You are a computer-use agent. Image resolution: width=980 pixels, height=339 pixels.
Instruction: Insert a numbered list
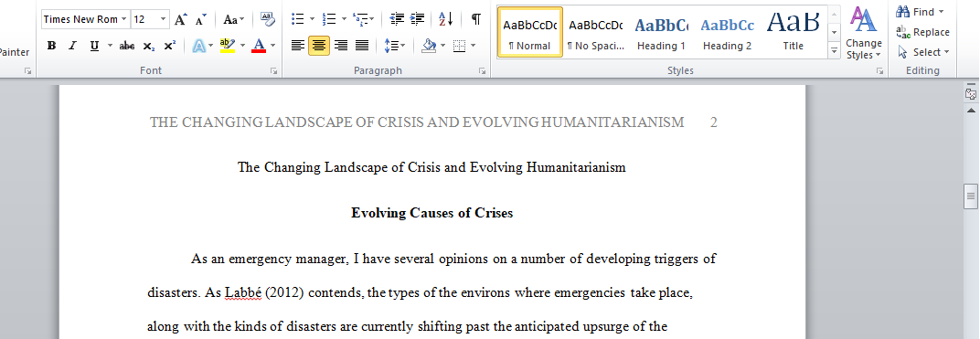coord(330,19)
